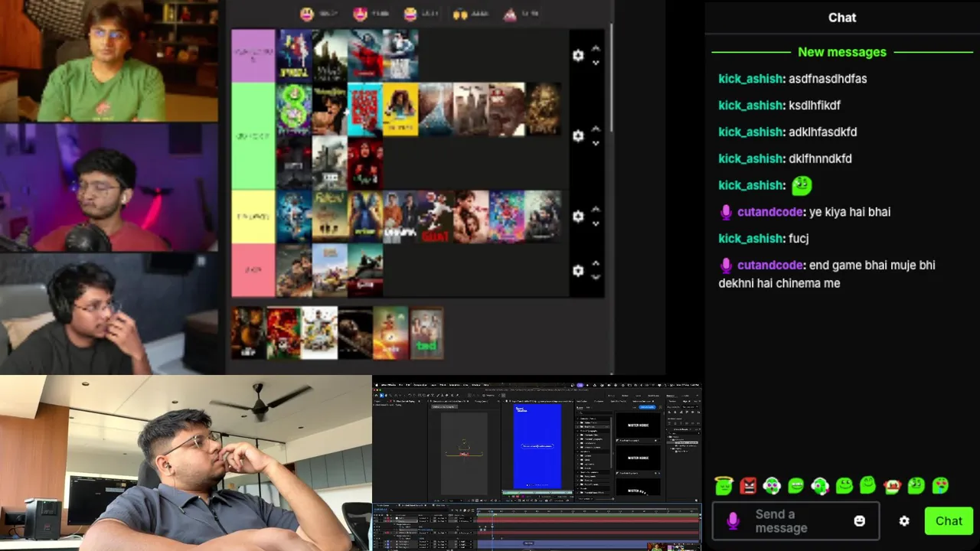Open the emoji picker in message box
This screenshot has height=551, width=980.
coord(860,521)
